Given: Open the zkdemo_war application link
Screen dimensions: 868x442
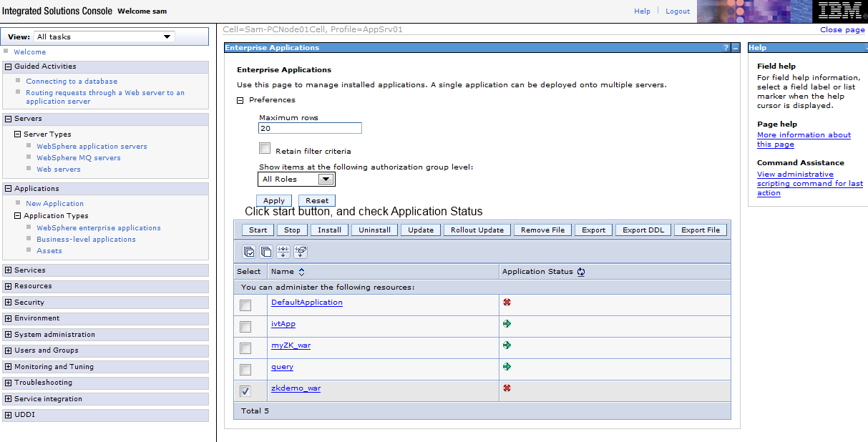Looking at the screenshot, I should (x=296, y=388).
